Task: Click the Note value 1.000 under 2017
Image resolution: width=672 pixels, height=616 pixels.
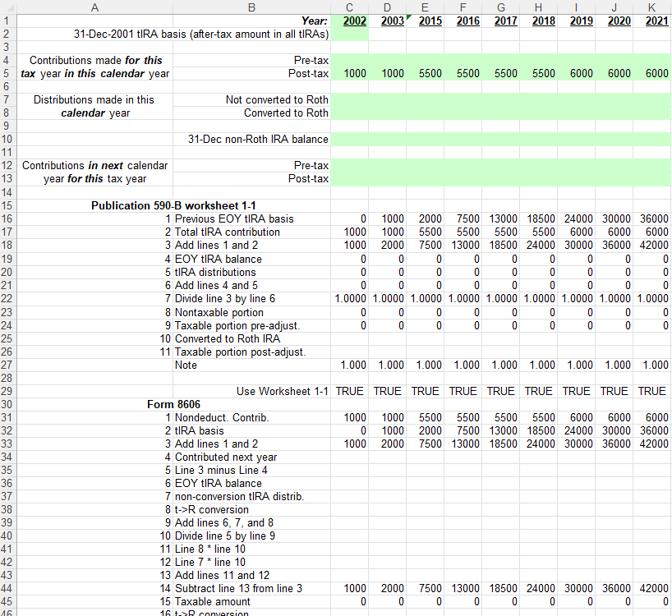Action: [x=501, y=365]
